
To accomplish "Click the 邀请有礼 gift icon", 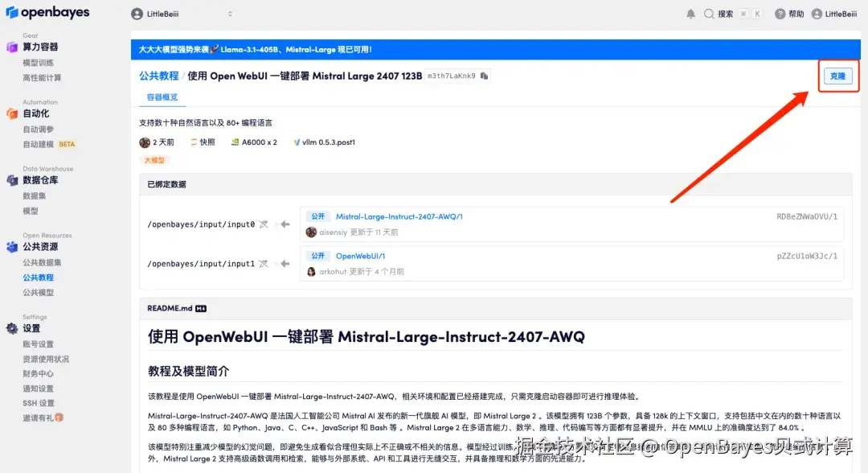I will pyautogui.click(x=59, y=417).
